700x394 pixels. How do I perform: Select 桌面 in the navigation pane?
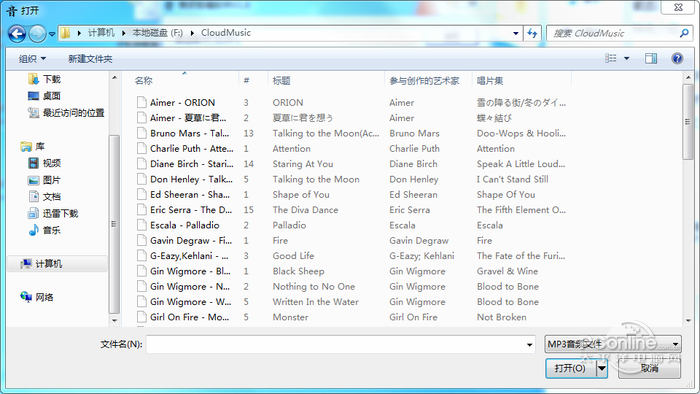44,96
